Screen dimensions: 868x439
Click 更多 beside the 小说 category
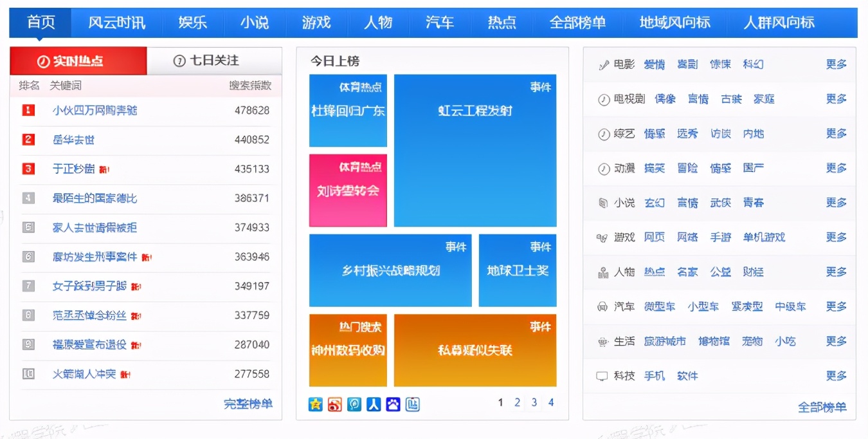(836, 202)
